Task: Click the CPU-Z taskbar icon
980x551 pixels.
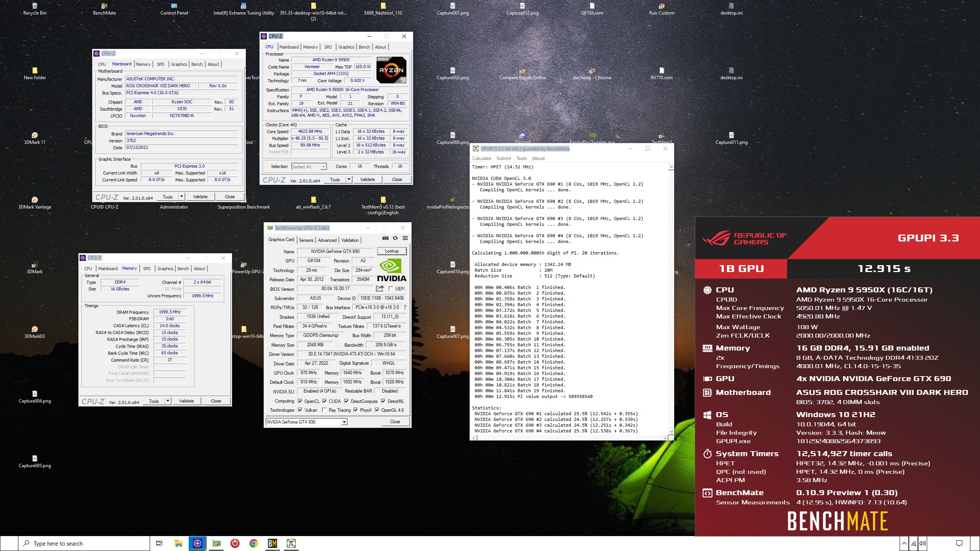Action: coord(198,543)
